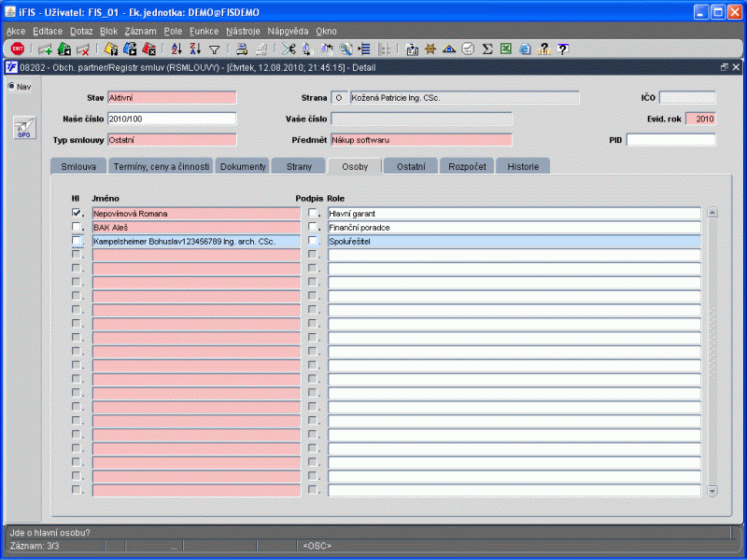Click the question mark help icon
747x560 pixels.
563,49
